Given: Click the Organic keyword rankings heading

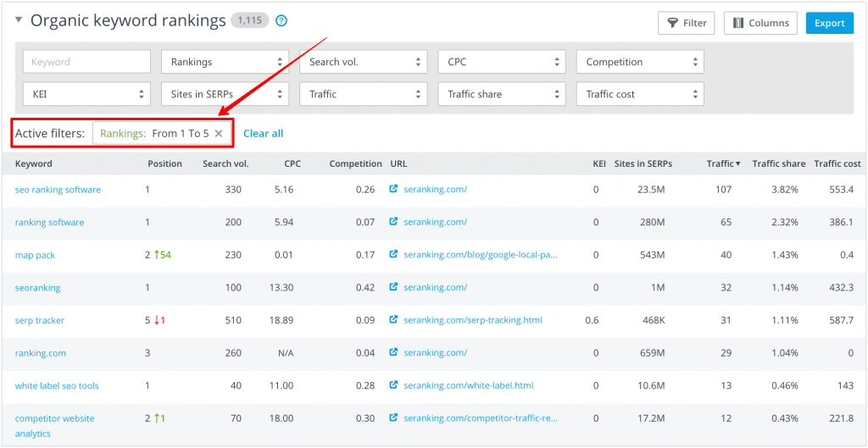Looking at the screenshot, I should point(128,21).
